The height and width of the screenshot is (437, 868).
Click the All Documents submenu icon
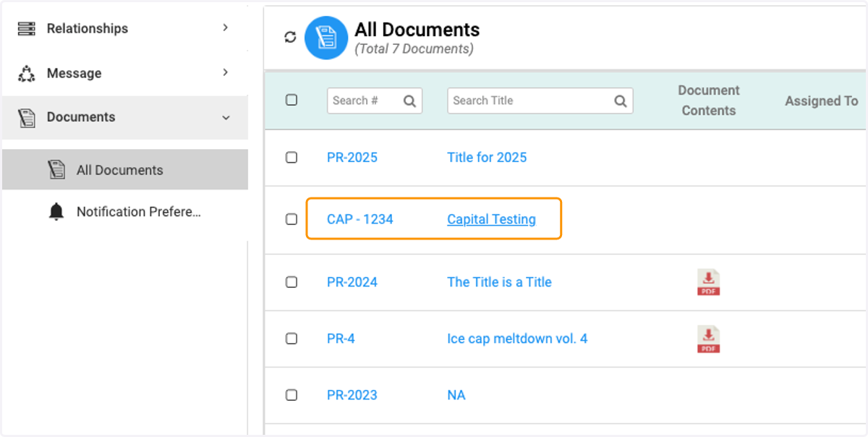[56, 170]
